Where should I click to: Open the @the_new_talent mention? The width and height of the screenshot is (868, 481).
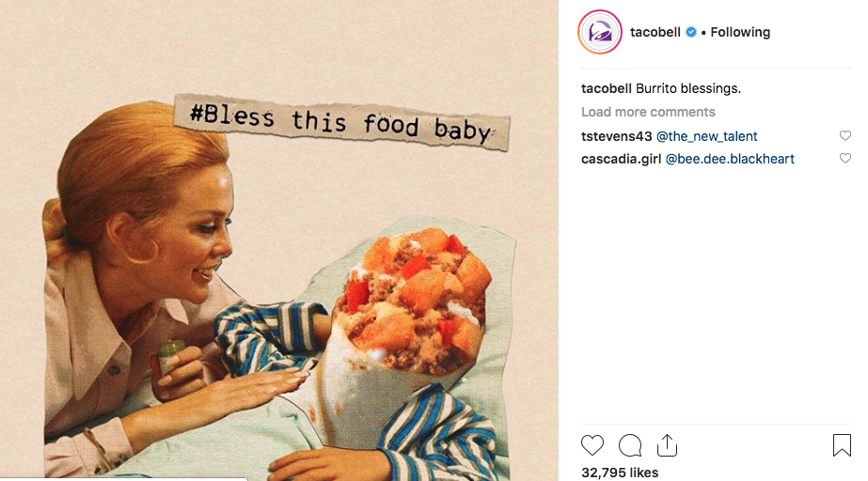click(706, 136)
